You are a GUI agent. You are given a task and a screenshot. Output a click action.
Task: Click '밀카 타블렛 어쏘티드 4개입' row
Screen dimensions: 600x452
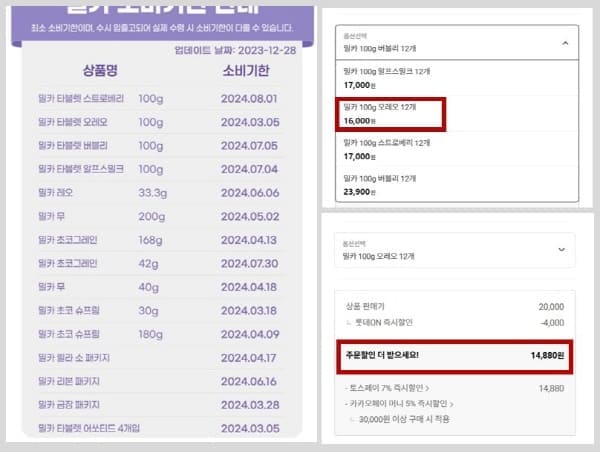click(x=158, y=428)
